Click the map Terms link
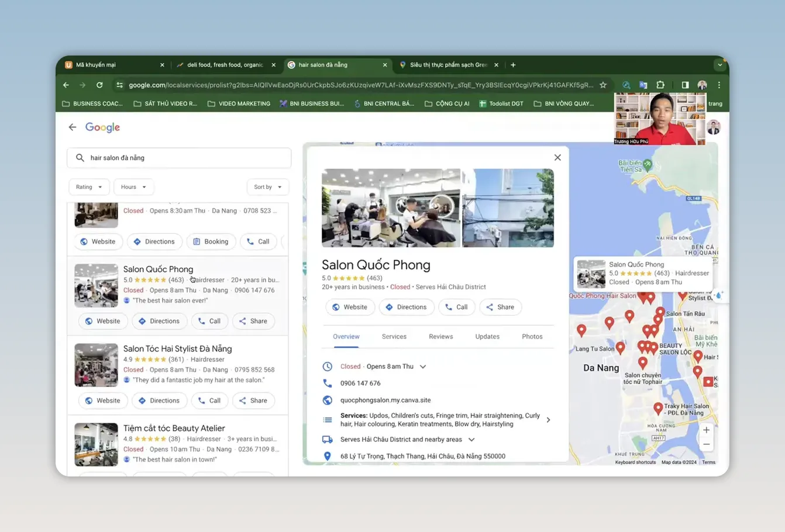The image size is (785, 532). pyautogui.click(x=708, y=462)
